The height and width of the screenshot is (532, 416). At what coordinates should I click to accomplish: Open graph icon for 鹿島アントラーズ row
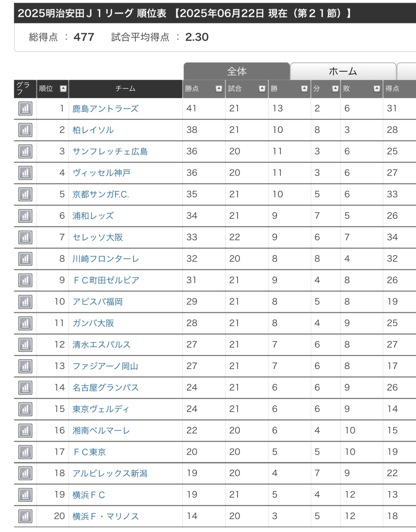coord(25,109)
